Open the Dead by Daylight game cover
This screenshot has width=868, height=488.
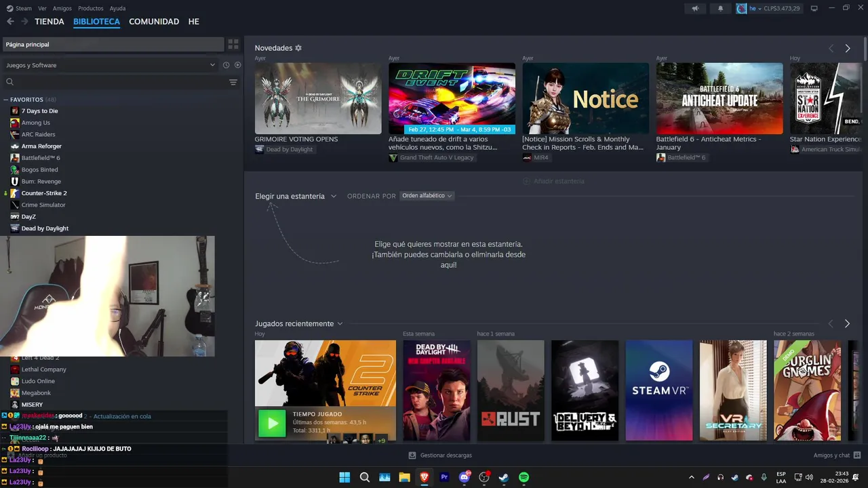tap(437, 390)
